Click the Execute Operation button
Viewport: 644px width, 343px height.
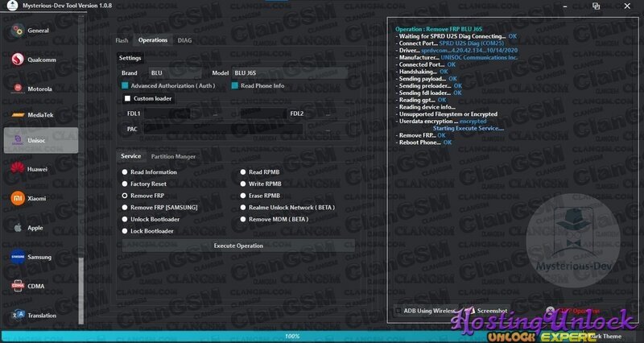coord(238,246)
